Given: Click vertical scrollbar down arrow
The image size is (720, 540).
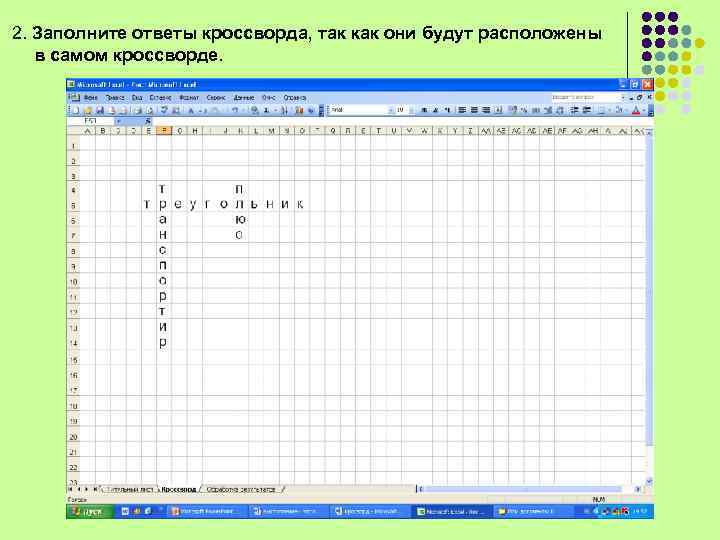Looking at the screenshot, I should pos(649,481).
